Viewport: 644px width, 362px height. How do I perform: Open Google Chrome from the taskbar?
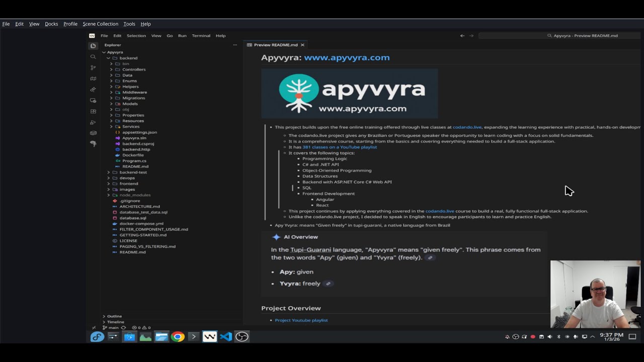pos(178,337)
